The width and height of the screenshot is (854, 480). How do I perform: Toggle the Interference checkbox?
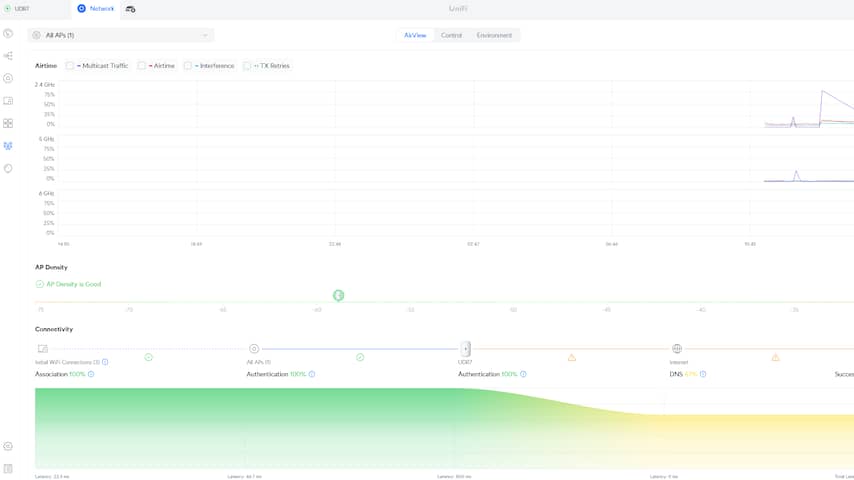tap(188, 66)
